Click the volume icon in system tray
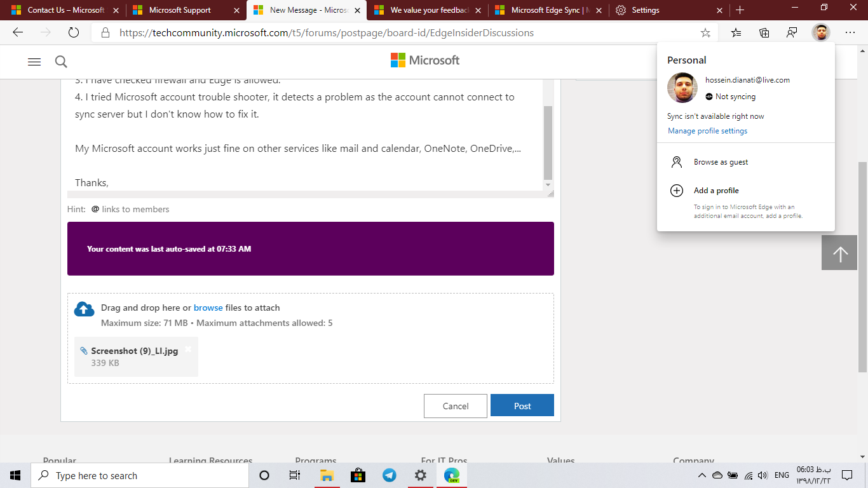This screenshot has width=868, height=488. [763, 475]
